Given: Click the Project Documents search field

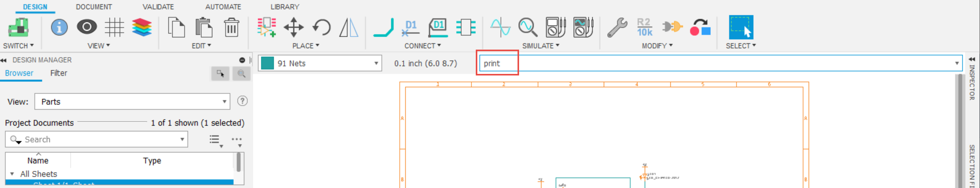Looking at the screenshot, I should [96, 139].
